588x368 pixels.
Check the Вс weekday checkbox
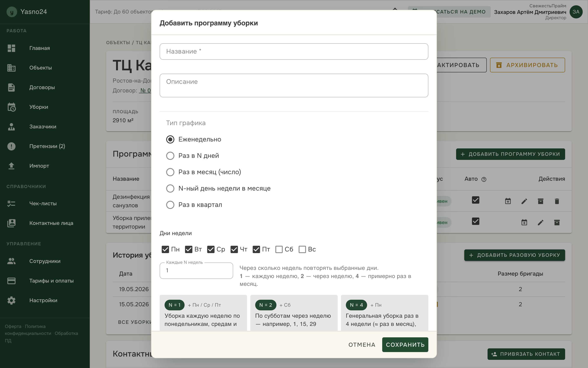(302, 249)
